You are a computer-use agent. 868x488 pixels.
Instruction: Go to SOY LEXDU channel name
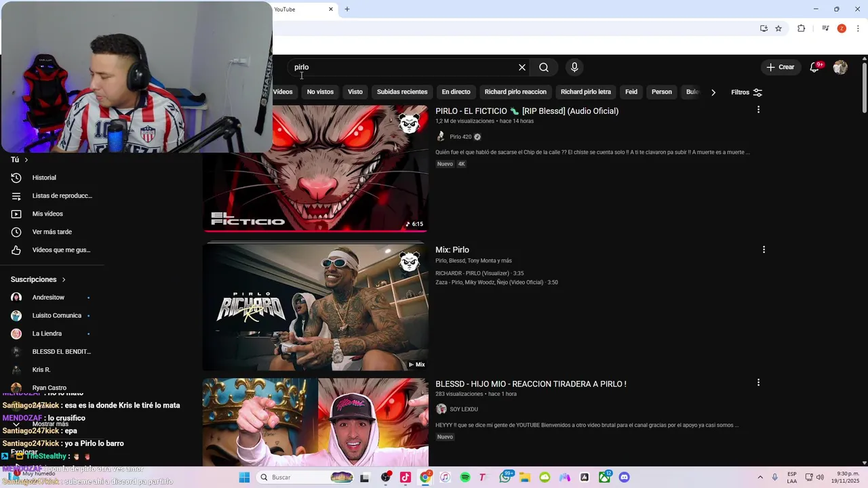coord(464,409)
